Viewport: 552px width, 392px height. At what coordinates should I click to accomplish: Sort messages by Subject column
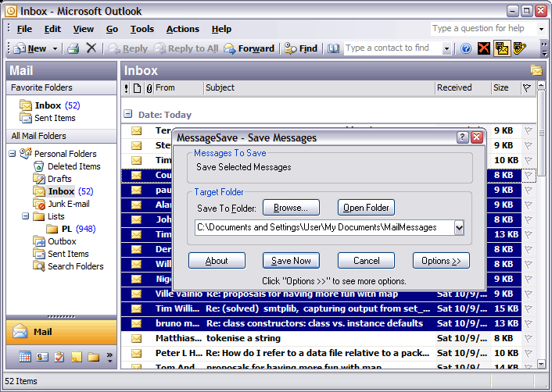click(319, 88)
